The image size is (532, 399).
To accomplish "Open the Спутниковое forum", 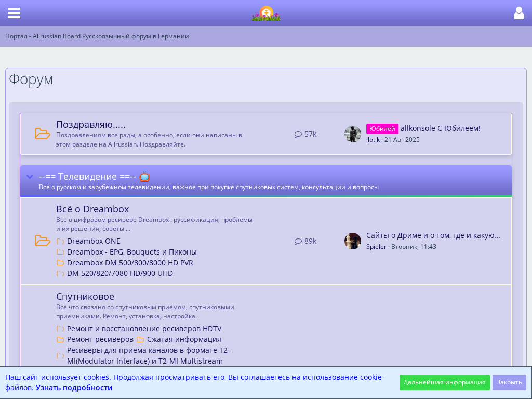I will (85, 297).
